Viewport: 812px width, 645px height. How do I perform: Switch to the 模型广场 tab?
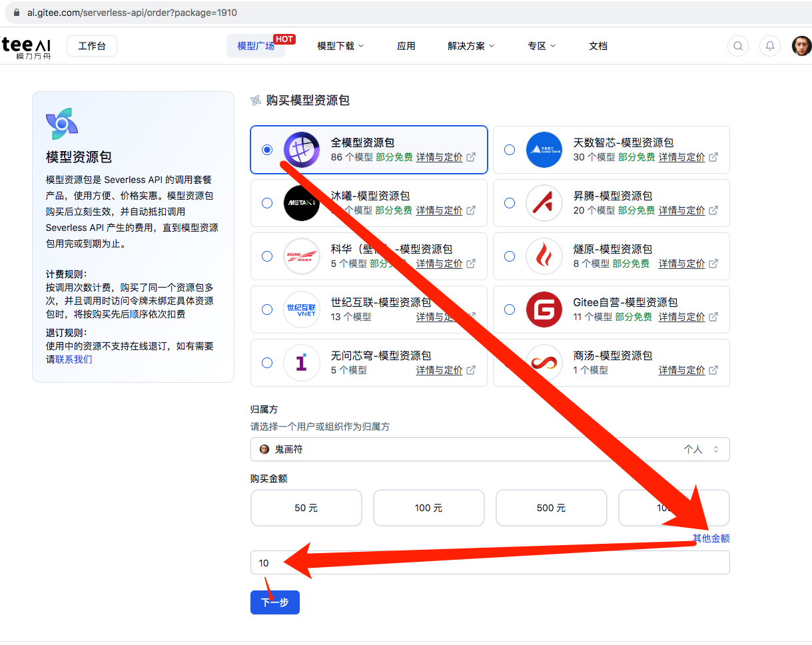(x=256, y=46)
